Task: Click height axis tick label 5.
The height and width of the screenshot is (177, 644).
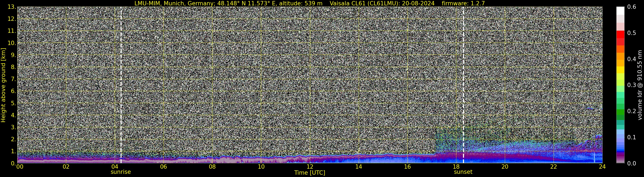Action: pos(13,103)
